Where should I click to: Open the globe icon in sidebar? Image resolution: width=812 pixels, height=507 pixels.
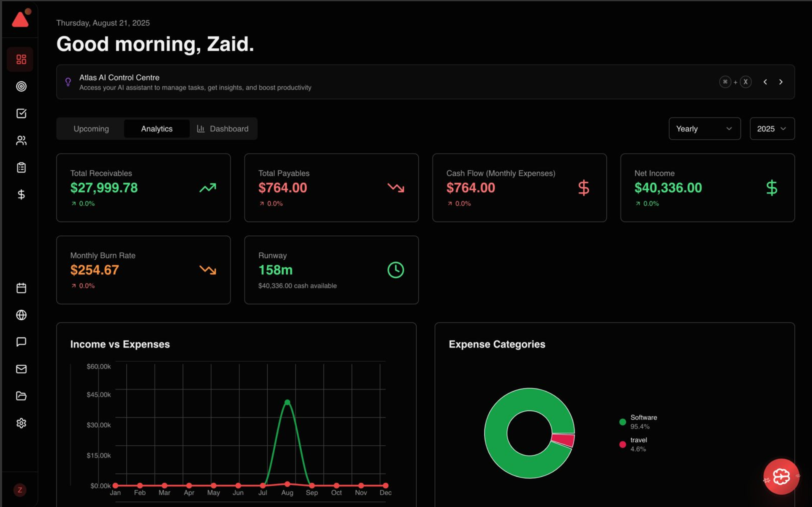point(21,315)
